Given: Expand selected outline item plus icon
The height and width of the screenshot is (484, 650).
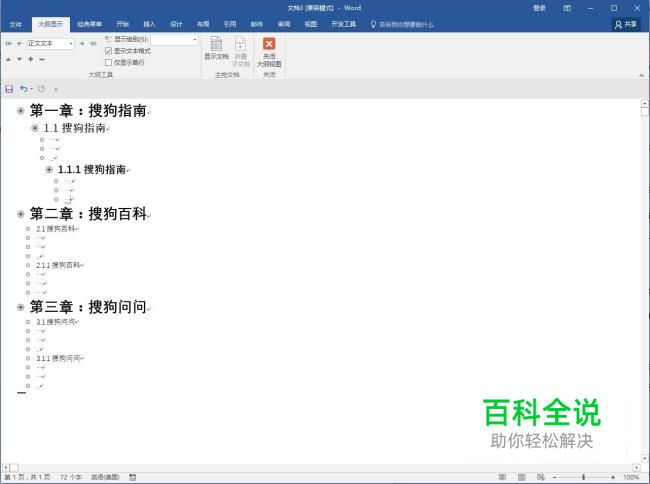Looking at the screenshot, I should 30,59.
